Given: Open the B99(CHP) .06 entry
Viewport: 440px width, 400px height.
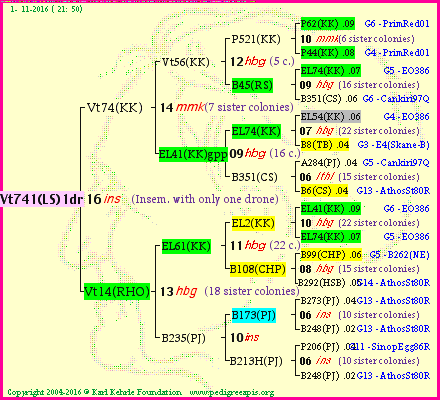Looking at the screenshot, I should pos(331,255).
